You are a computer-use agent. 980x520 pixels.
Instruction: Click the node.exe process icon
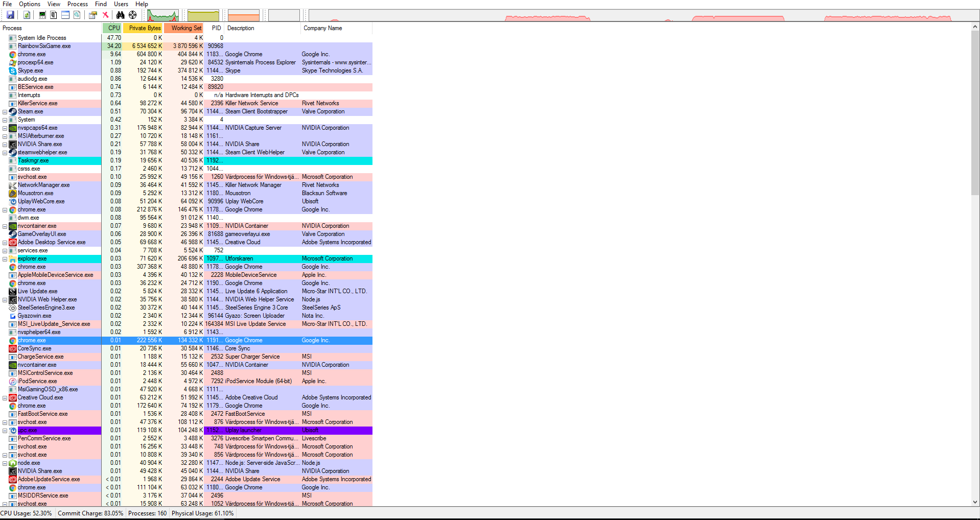[x=13, y=463]
